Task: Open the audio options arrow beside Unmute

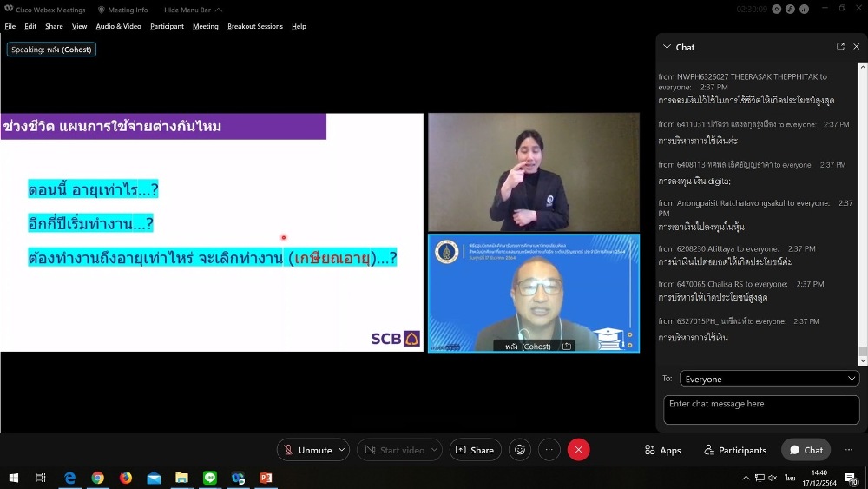Action: tap(341, 450)
